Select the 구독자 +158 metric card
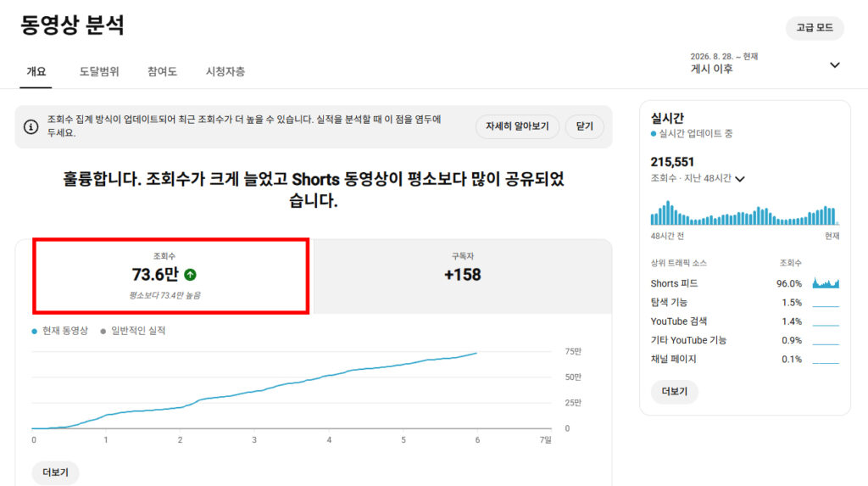This screenshot has height=486, width=868. point(463,276)
